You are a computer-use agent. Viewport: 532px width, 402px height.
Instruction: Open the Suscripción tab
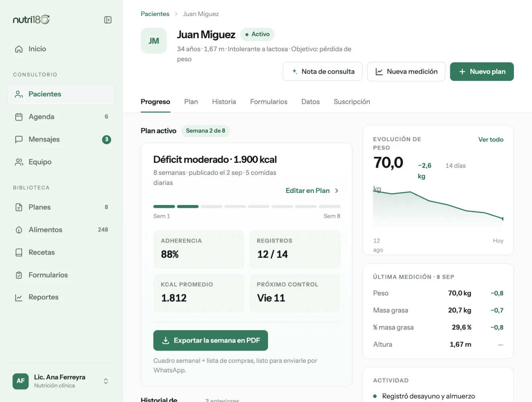pyautogui.click(x=352, y=102)
